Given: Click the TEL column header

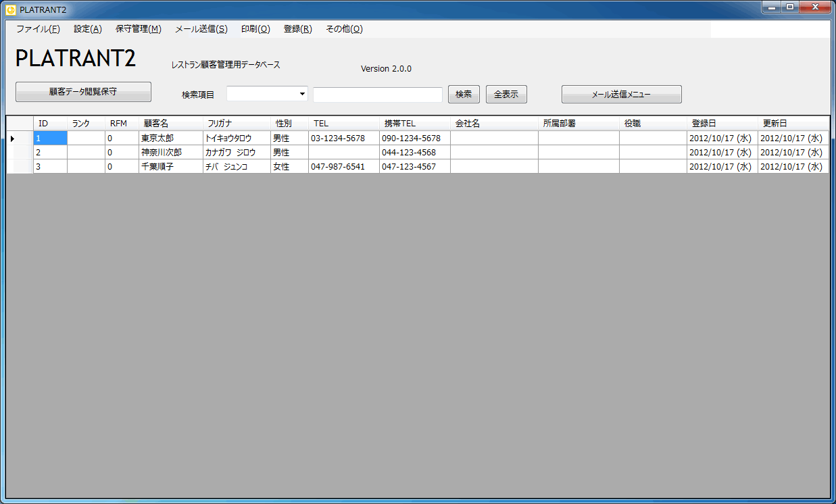Looking at the screenshot, I should tap(344, 124).
